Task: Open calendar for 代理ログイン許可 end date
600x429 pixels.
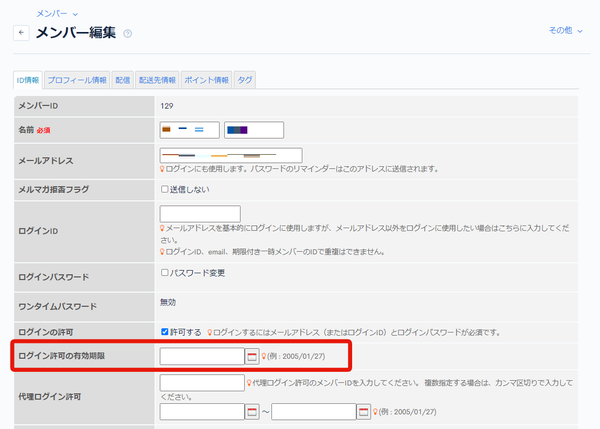Action: point(364,412)
